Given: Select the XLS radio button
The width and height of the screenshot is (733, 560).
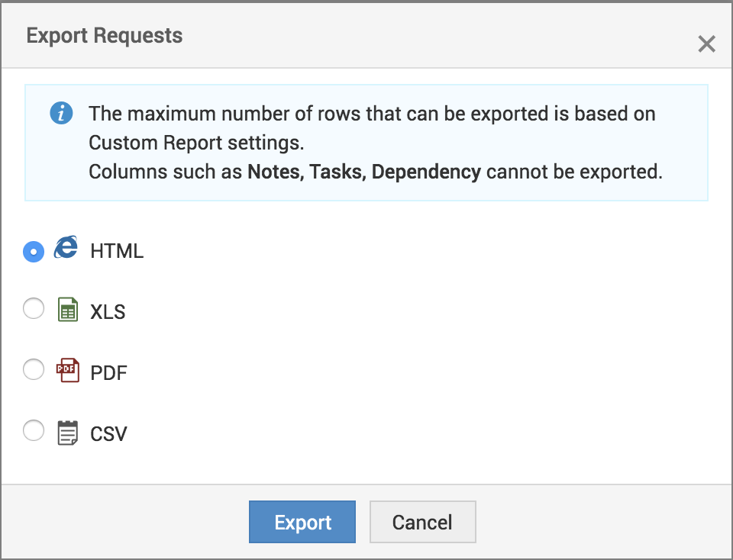Looking at the screenshot, I should 34,308.
